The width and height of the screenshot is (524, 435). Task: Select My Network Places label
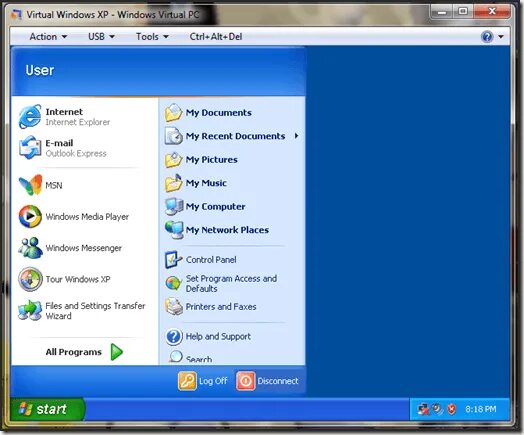coord(227,230)
